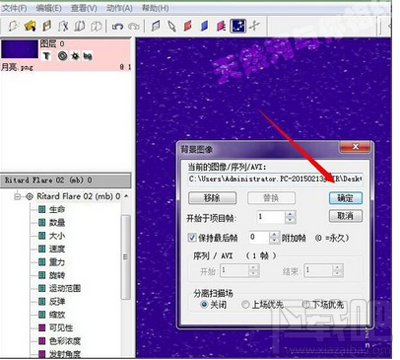This screenshot has width=400, height=360.
Task: Toggle the highlighted show particles icon
Action: (x=238, y=26)
